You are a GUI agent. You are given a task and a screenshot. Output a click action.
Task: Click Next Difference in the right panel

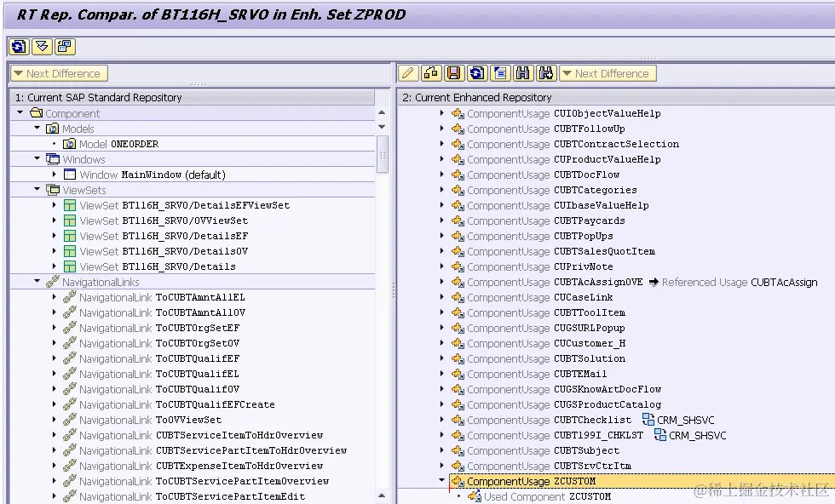tap(608, 73)
